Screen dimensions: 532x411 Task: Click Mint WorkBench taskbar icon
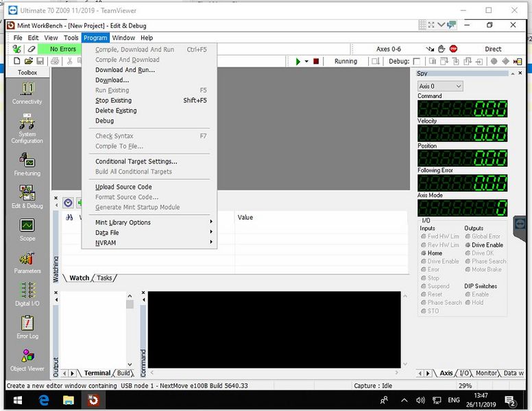(93, 400)
